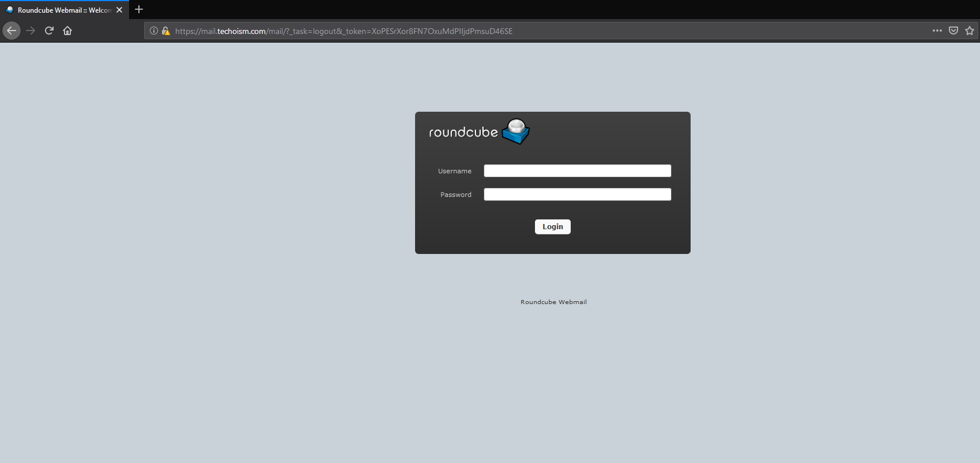This screenshot has width=980, height=463.
Task: Click the browser Forward arrow button
Action: [31, 31]
